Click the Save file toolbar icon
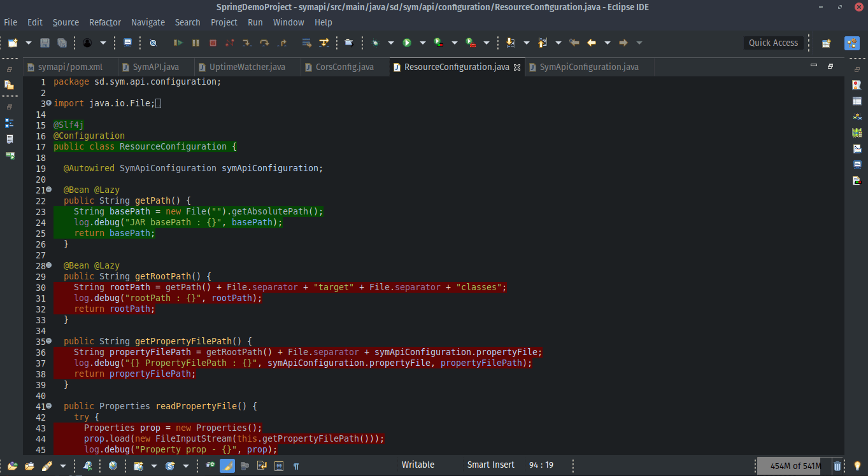 (x=45, y=43)
